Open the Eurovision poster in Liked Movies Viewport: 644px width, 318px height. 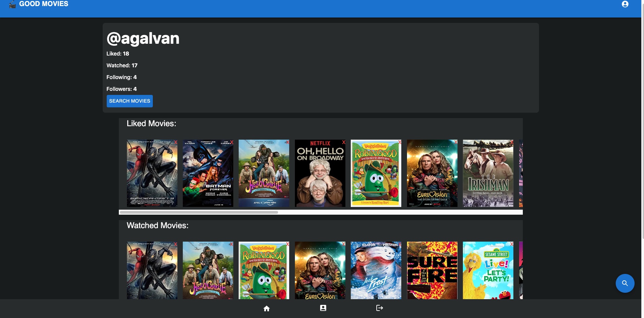[432, 173]
